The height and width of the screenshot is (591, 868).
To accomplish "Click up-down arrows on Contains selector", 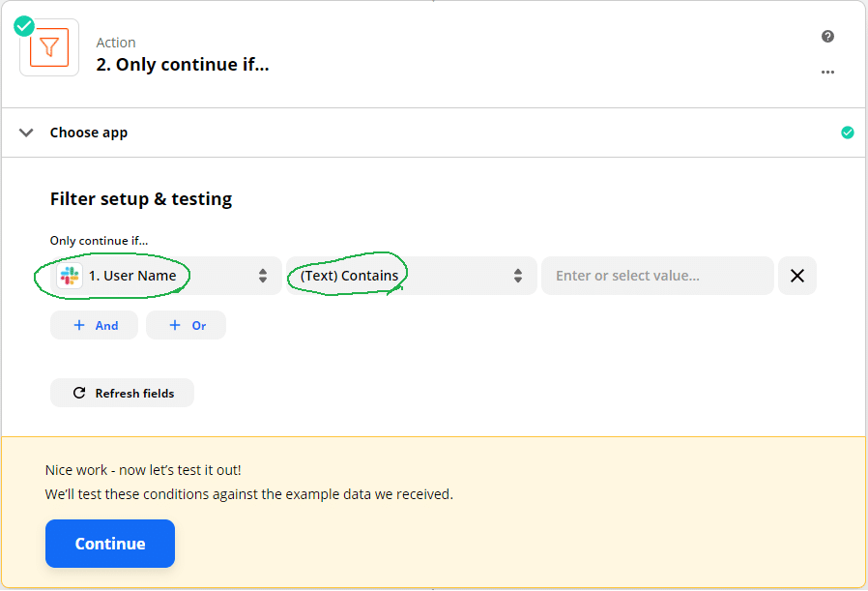I will (518, 276).
